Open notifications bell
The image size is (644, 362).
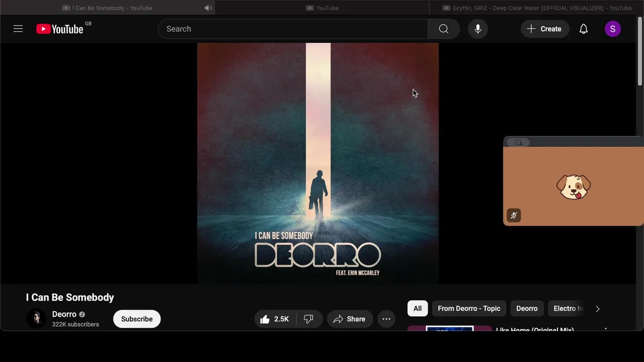point(584,29)
